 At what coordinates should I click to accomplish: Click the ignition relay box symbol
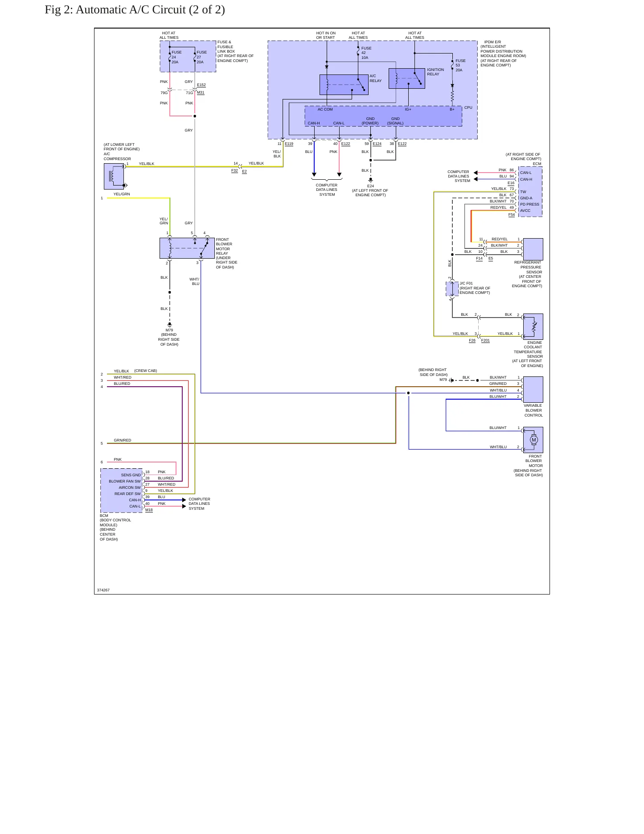coord(407,78)
